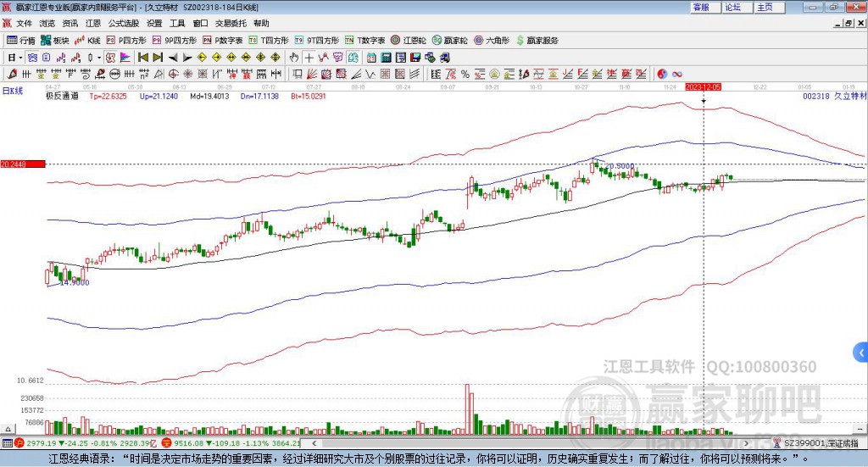Open the 资讯 menu

pos(70,23)
